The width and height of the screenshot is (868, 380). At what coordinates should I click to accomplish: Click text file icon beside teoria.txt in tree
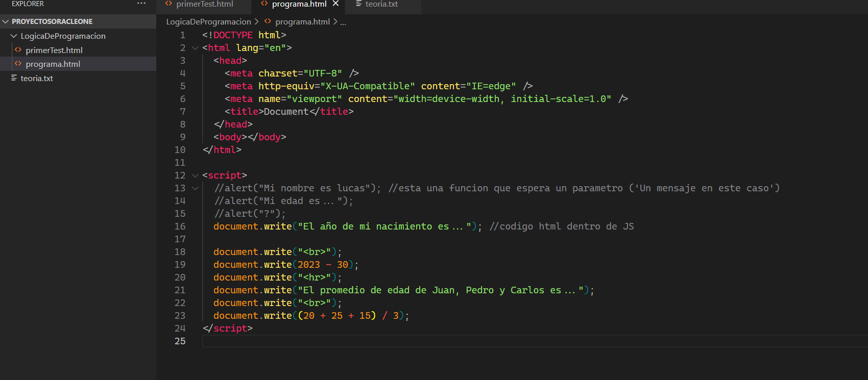click(x=14, y=78)
